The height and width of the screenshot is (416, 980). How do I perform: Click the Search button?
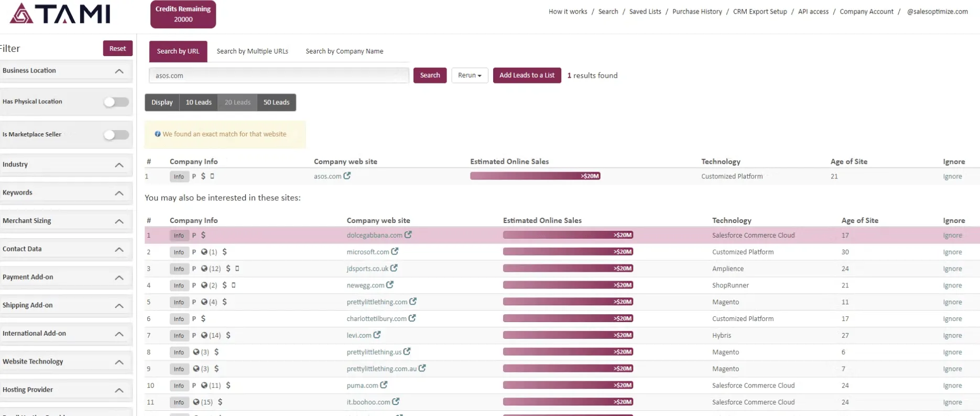(x=430, y=76)
